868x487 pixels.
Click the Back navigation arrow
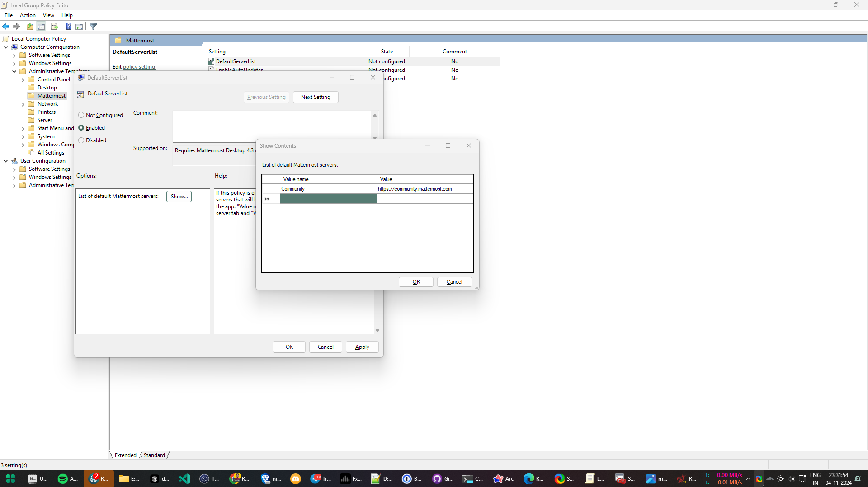[6, 26]
